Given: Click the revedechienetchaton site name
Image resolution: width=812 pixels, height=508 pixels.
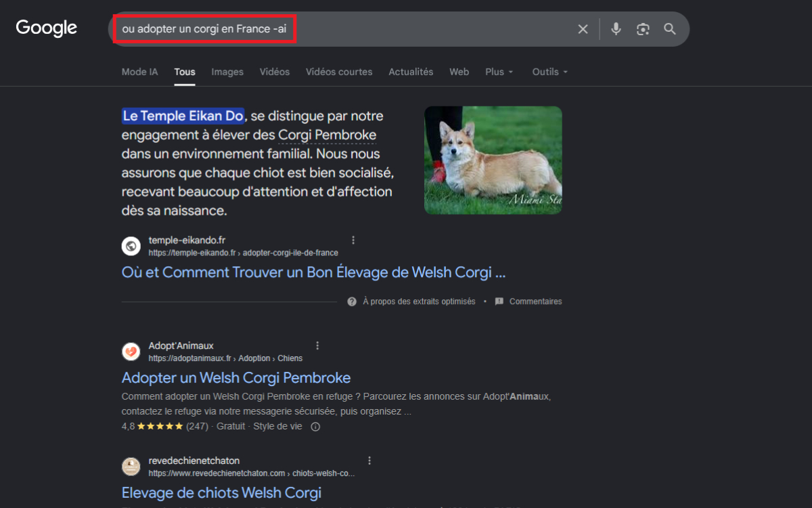Looking at the screenshot, I should 194,461.
